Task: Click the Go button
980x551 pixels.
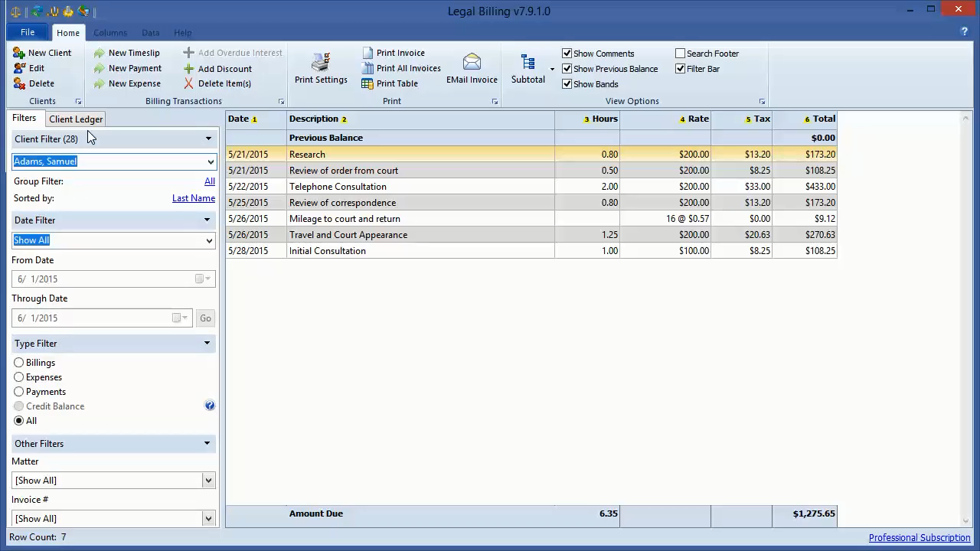Action: (205, 318)
